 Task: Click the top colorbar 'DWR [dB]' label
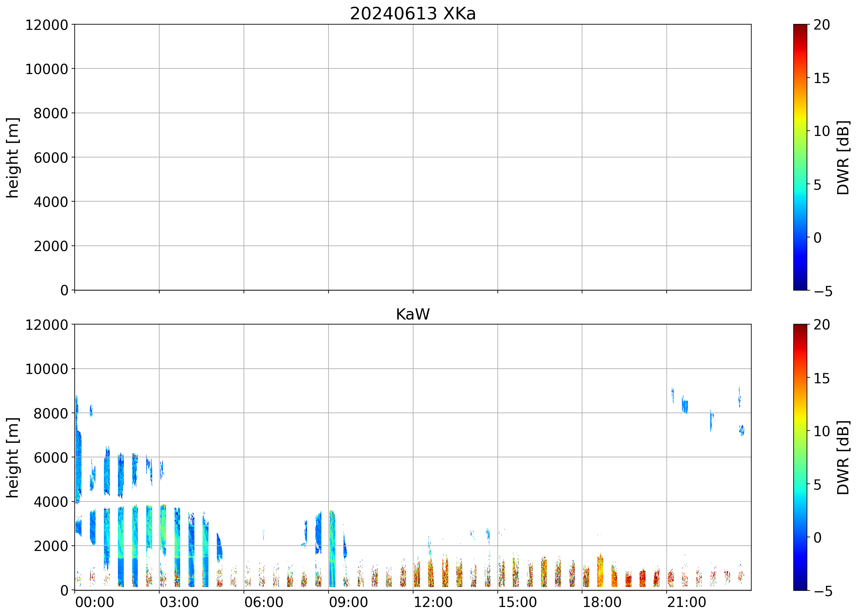pos(843,158)
